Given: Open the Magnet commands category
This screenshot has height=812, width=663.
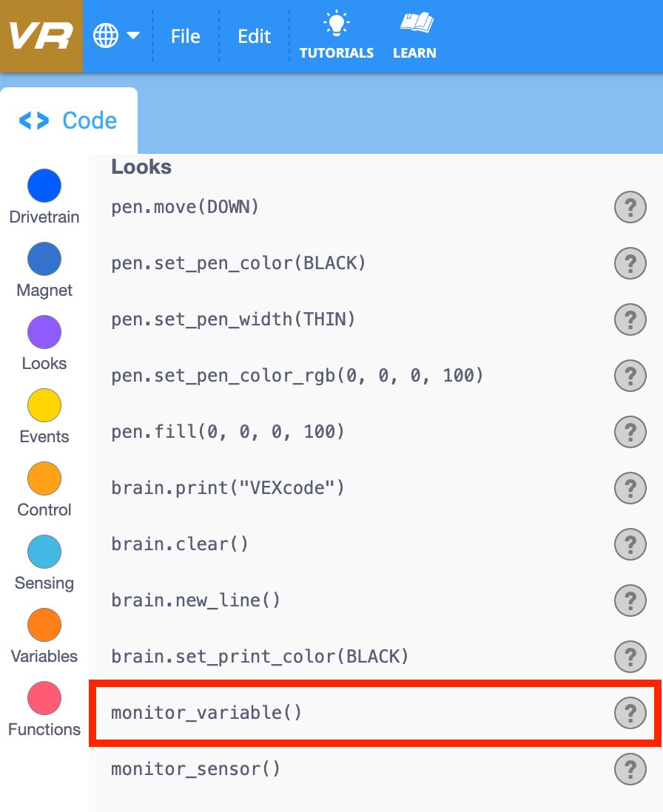Looking at the screenshot, I should coord(44,259).
